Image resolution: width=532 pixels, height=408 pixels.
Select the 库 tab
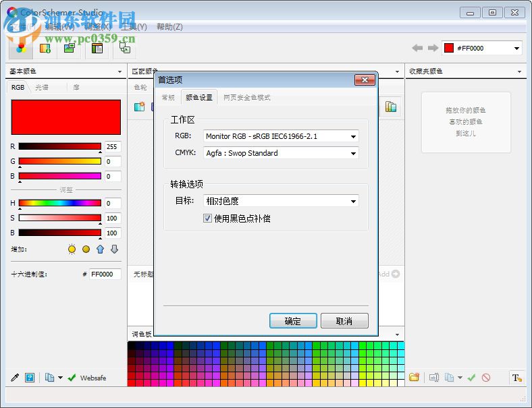76,88
